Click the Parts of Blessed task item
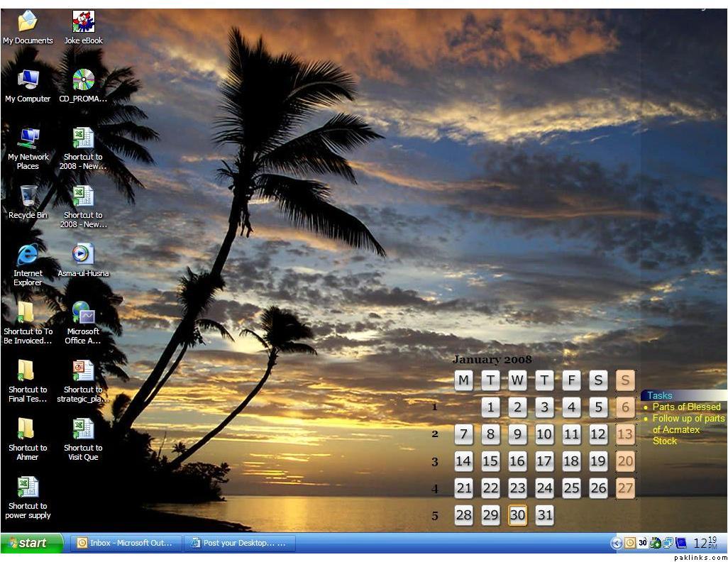The image size is (728, 562). pyautogui.click(x=686, y=407)
